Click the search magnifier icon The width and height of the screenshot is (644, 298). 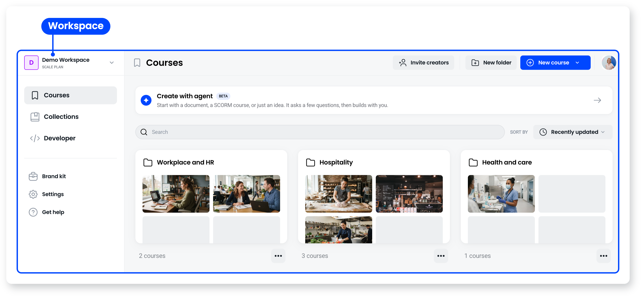pyautogui.click(x=144, y=132)
